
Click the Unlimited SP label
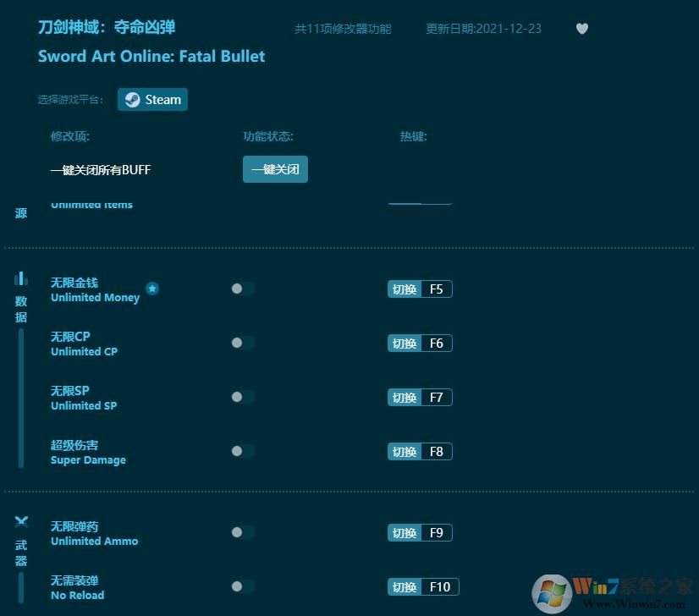pos(84,405)
